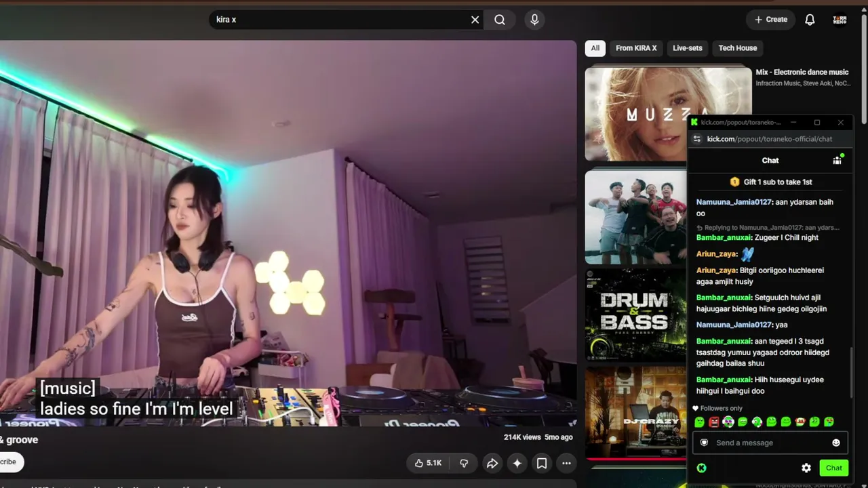The image size is (868, 488).
Task: Open the gold rank 1 badge
Action: tap(734, 182)
